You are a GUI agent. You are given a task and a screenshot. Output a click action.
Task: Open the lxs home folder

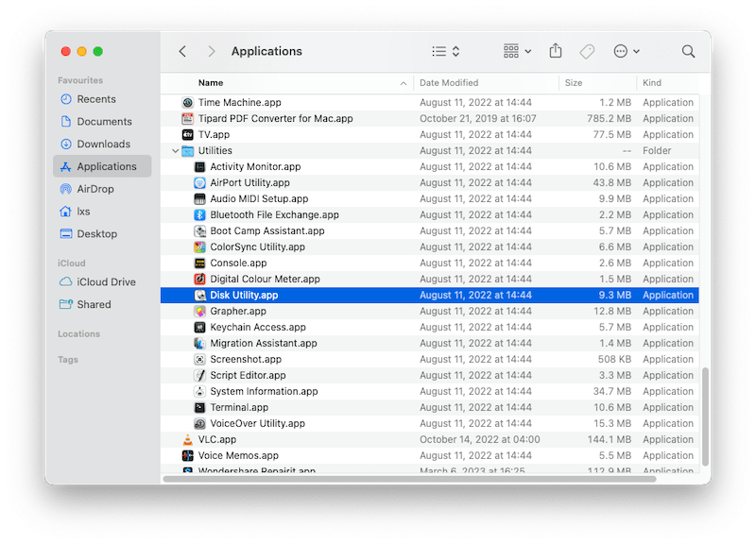102,212
